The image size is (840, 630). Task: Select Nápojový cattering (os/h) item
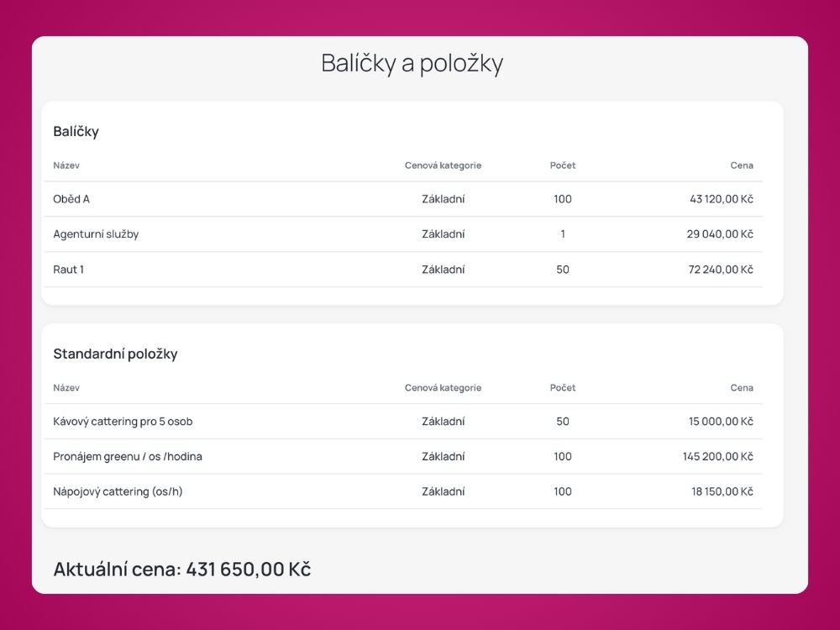pyautogui.click(x=118, y=491)
